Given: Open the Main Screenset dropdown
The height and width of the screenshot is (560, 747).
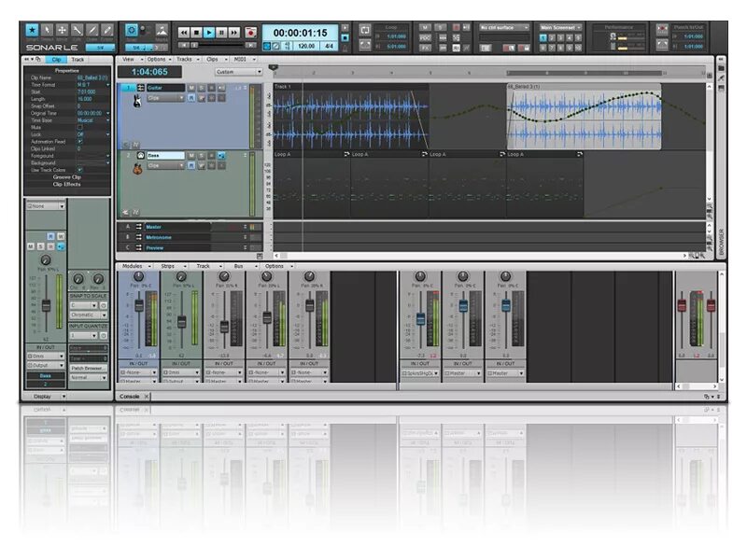Looking at the screenshot, I should pyautogui.click(x=560, y=28).
